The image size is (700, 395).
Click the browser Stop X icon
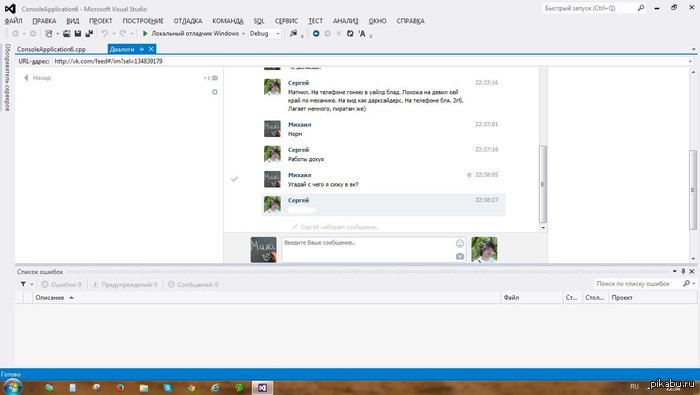(339, 33)
